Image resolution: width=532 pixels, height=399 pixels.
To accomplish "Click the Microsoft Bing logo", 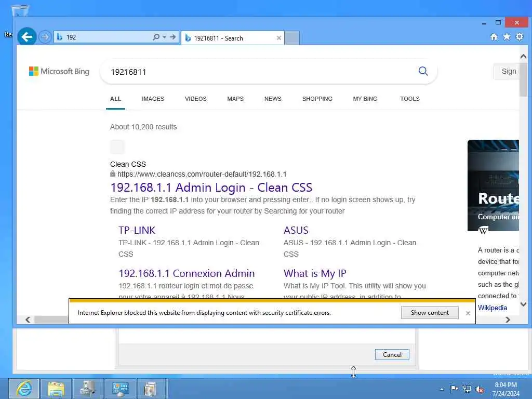I will tap(59, 71).
